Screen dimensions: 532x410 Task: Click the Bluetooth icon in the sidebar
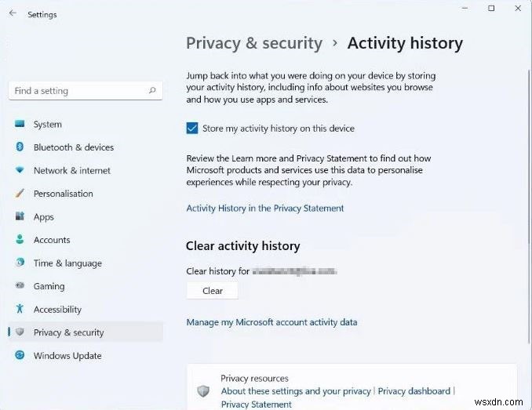20,147
